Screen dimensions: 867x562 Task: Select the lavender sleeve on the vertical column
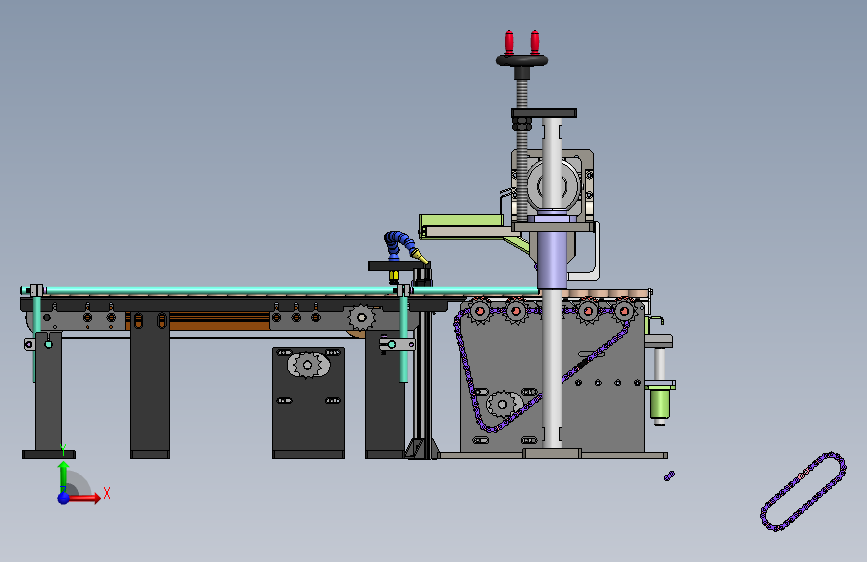[x=552, y=259]
